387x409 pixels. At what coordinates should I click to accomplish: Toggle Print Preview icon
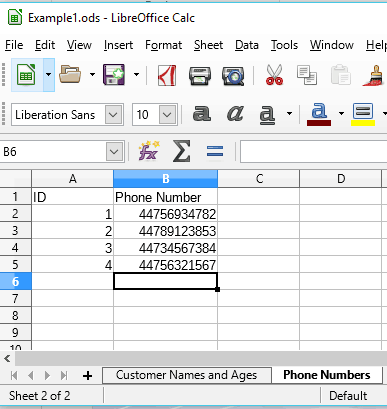pos(233,76)
